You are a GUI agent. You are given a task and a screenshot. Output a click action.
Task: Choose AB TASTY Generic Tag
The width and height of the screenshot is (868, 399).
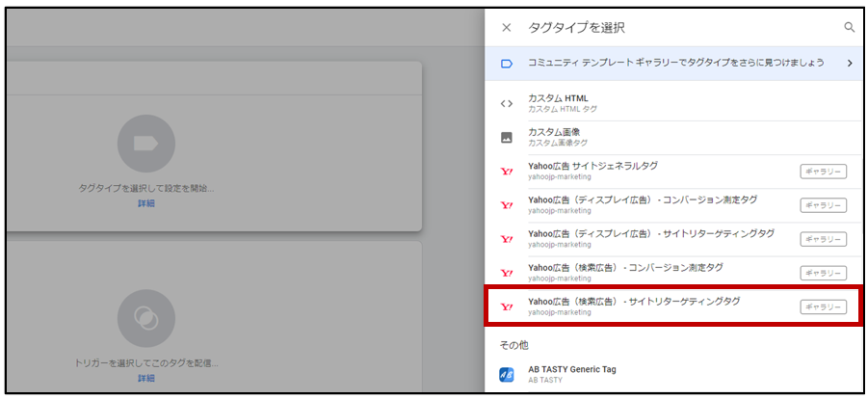pos(673,375)
